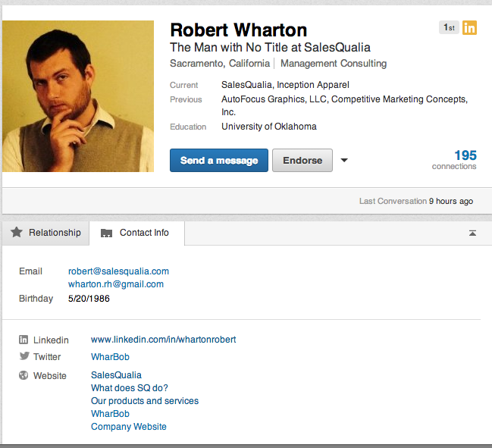Click the 1st degree connection badge

pyautogui.click(x=449, y=27)
